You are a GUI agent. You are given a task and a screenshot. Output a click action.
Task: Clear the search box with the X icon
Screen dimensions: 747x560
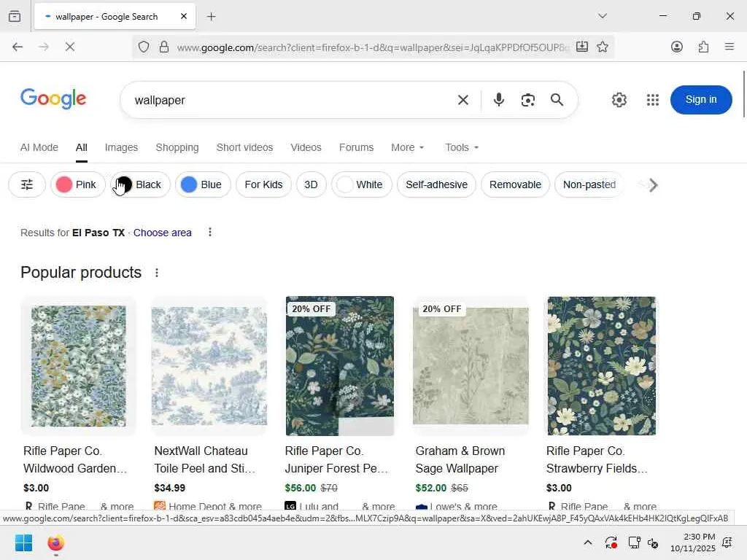462,100
